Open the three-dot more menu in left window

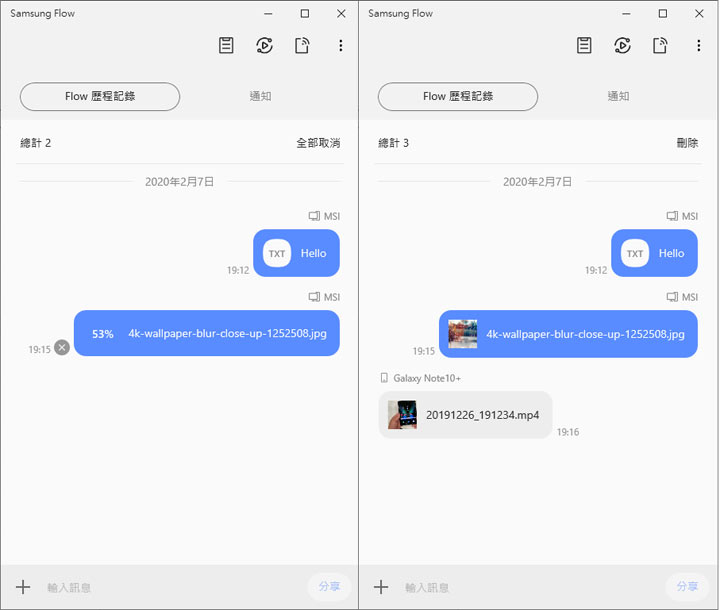(341, 46)
